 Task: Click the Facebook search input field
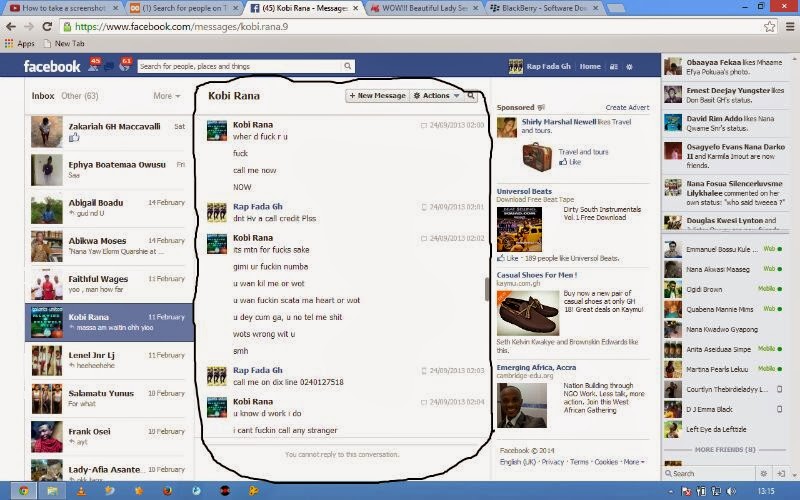pyautogui.click(x=240, y=66)
